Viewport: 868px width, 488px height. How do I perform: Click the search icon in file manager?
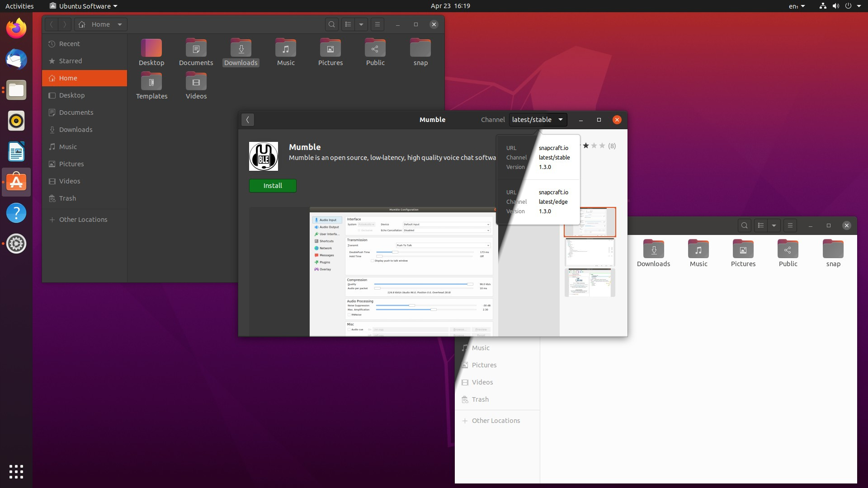[331, 24]
